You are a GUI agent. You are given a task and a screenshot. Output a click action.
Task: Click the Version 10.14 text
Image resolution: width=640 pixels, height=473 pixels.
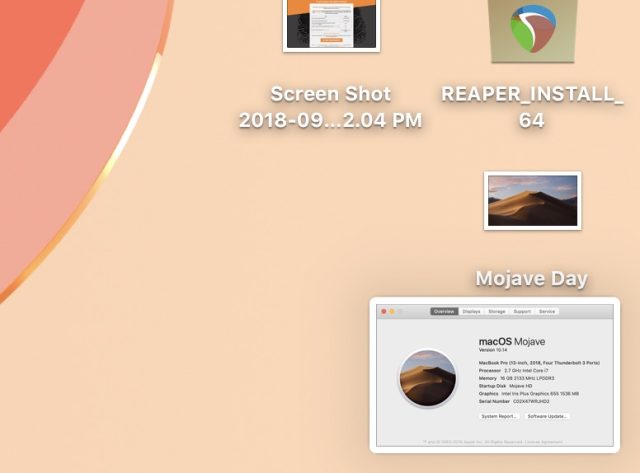[493, 350]
